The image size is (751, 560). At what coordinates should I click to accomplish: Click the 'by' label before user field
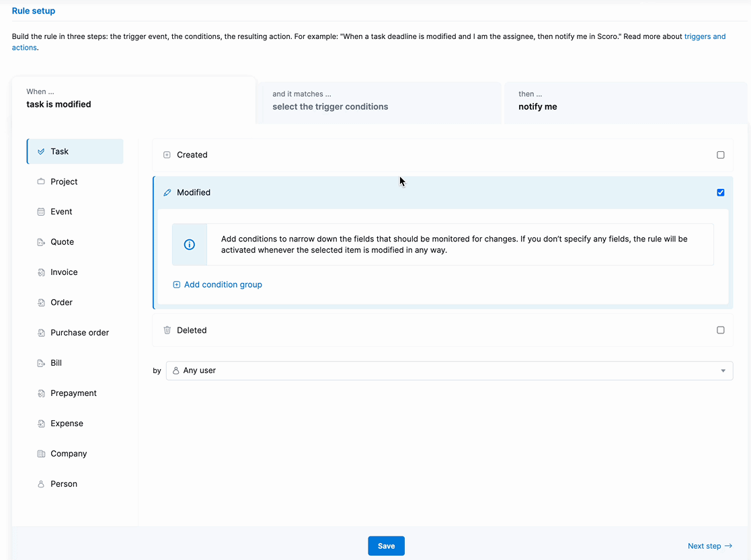click(x=157, y=371)
